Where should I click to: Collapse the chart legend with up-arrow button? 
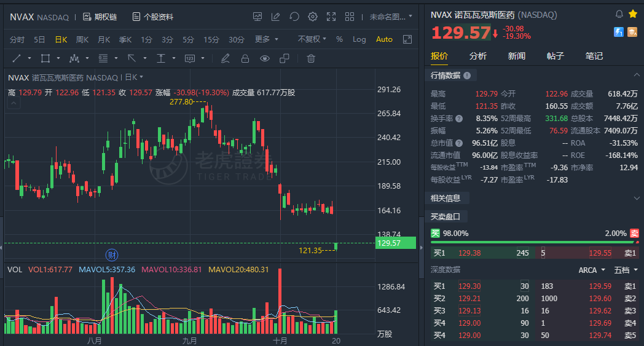click(14, 103)
